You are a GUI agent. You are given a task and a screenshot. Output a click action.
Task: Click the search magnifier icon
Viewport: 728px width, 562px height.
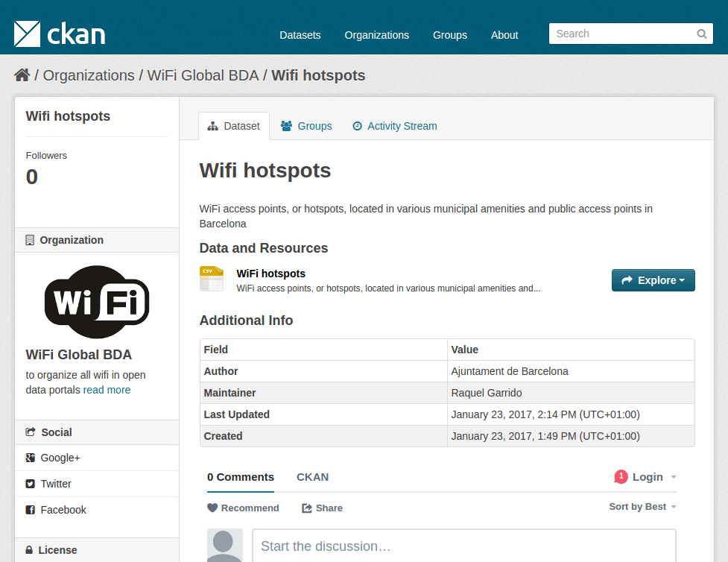701,34
